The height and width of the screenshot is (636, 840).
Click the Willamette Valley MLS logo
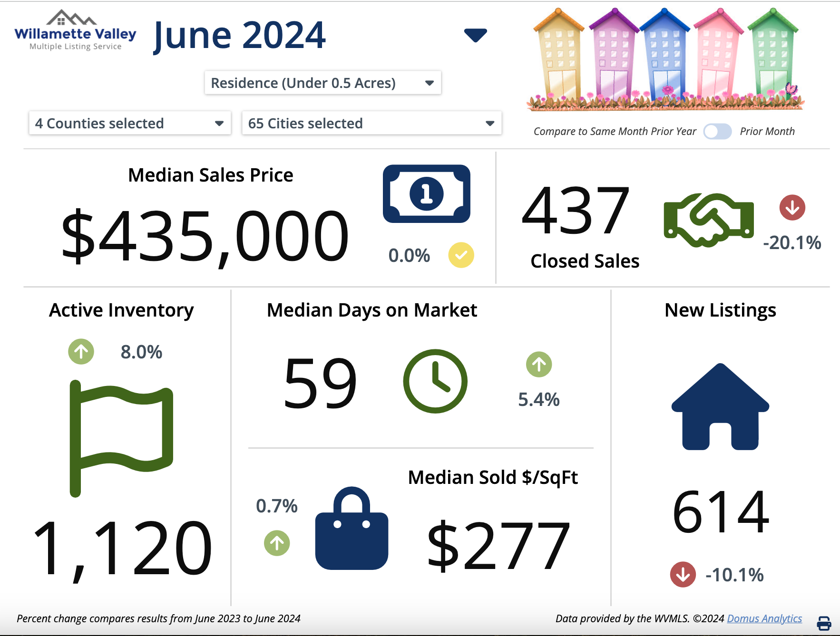[75, 31]
